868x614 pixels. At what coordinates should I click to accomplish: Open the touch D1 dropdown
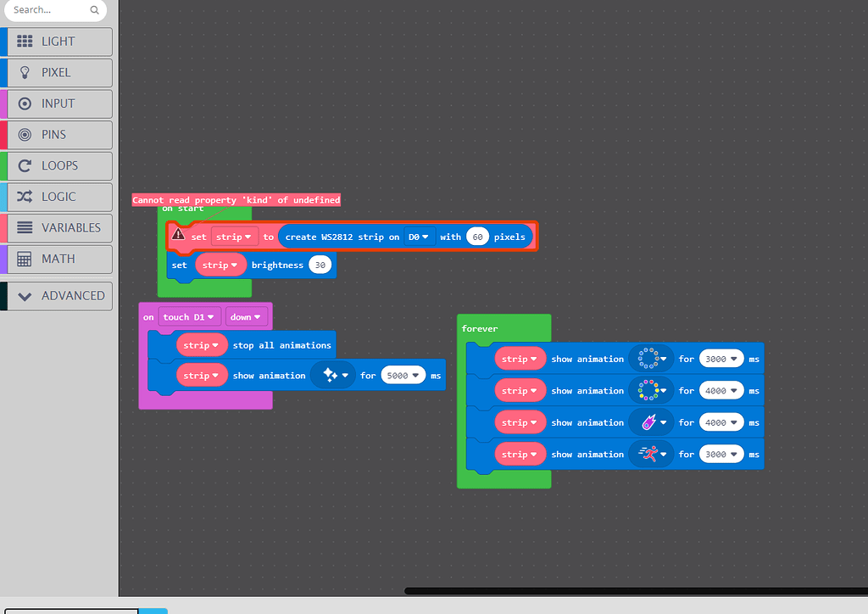[x=189, y=317]
